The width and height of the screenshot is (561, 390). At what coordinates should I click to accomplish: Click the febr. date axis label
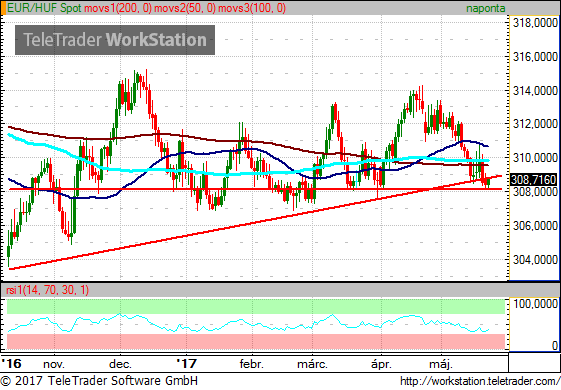(252, 364)
